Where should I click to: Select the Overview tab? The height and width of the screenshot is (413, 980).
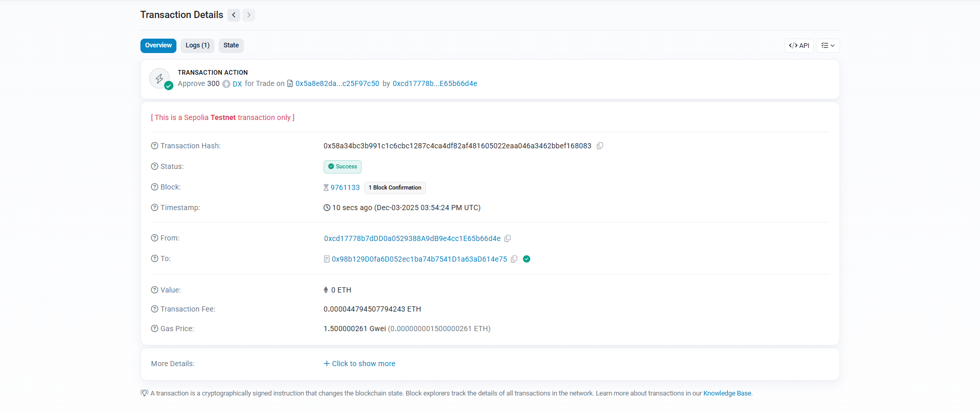tap(158, 45)
